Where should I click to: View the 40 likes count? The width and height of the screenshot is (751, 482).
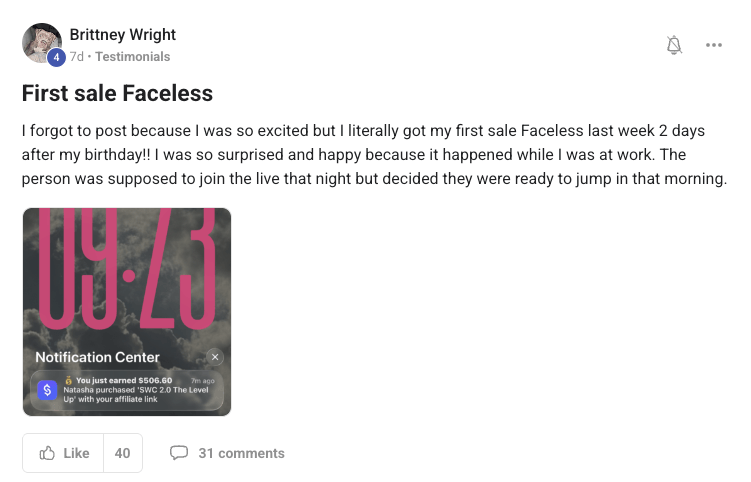pyautogui.click(x=122, y=453)
